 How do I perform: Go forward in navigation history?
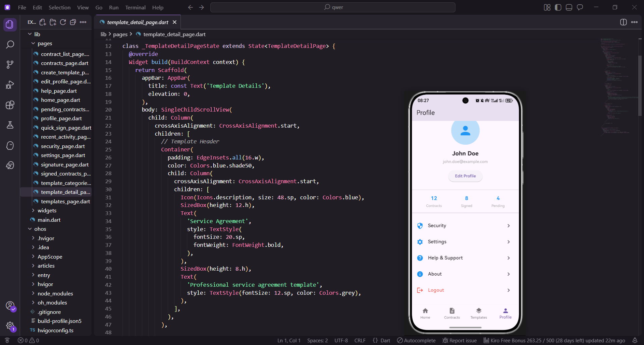tap(202, 7)
